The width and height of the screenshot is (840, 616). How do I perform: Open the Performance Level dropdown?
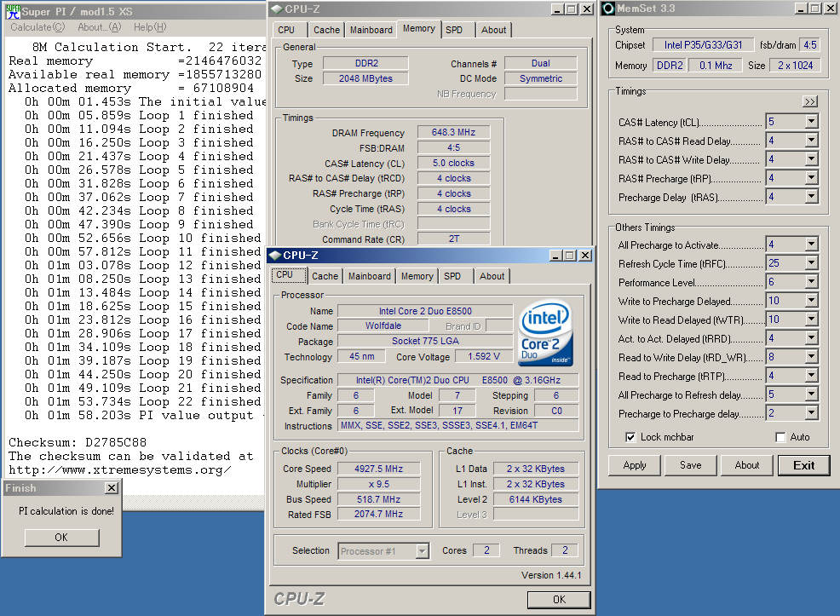[x=812, y=282]
